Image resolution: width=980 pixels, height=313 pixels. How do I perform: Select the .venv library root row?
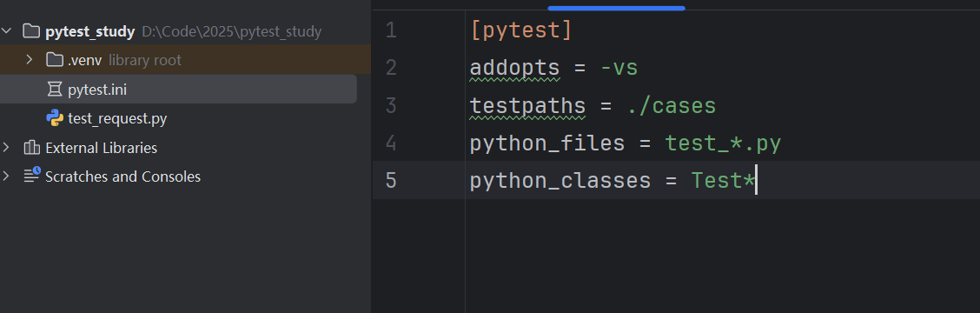click(185, 60)
